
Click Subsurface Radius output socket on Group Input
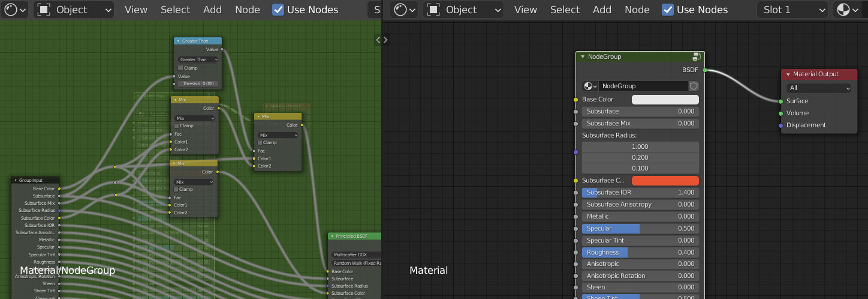click(59, 210)
